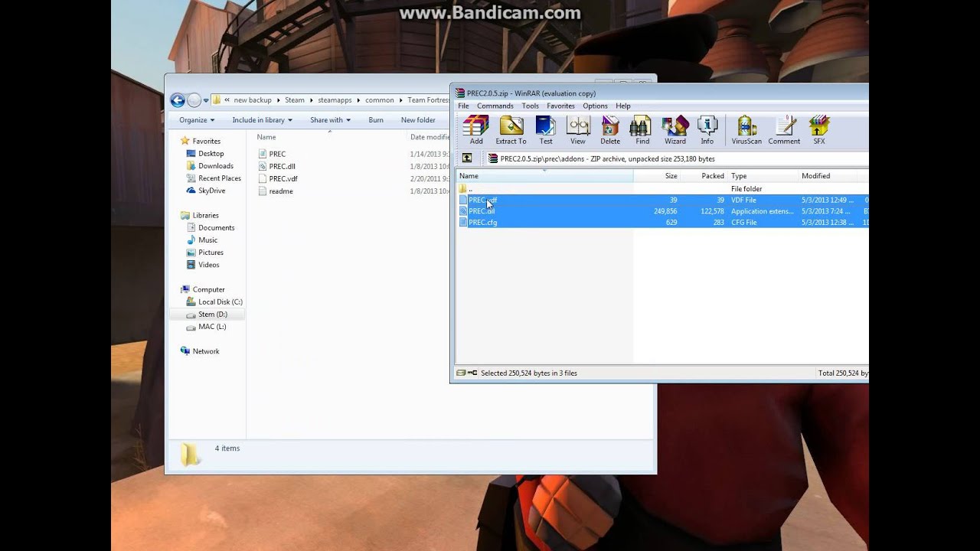
Task: Click the parent folder '..' row in WinRAR
Action: pos(663,189)
